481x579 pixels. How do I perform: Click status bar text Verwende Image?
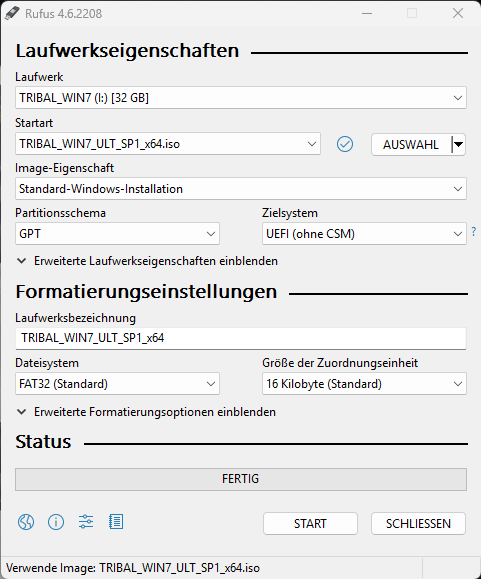(133, 568)
